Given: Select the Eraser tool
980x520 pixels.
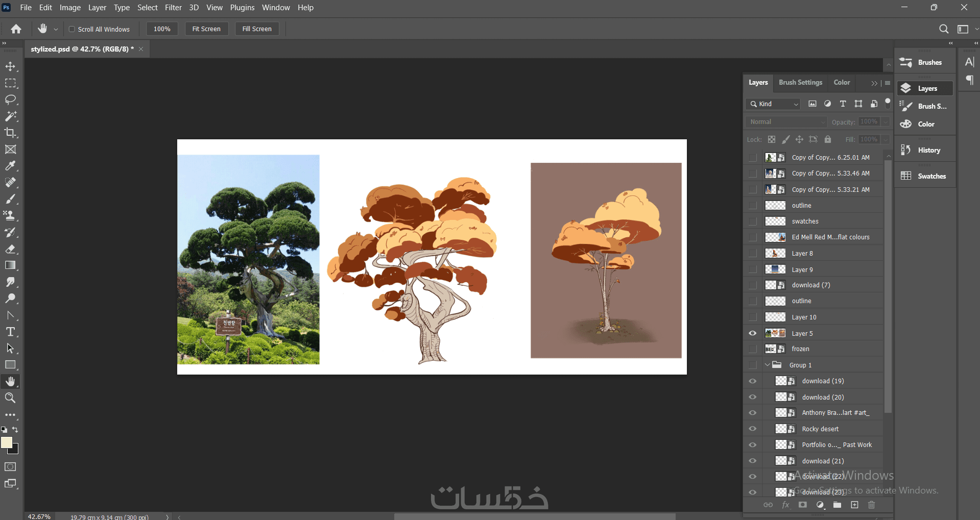Looking at the screenshot, I should click(10, 249).
